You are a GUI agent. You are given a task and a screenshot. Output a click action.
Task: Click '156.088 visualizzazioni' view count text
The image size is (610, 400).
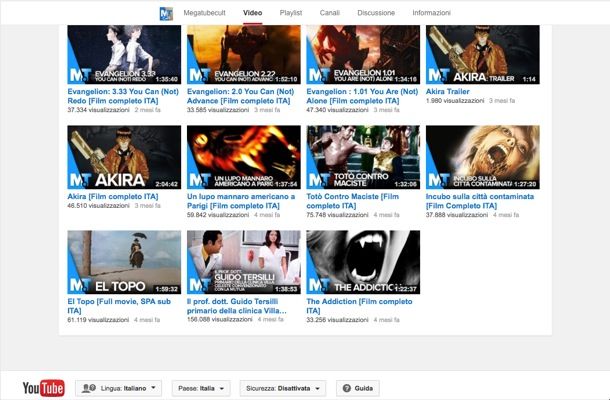pos(219,319)
